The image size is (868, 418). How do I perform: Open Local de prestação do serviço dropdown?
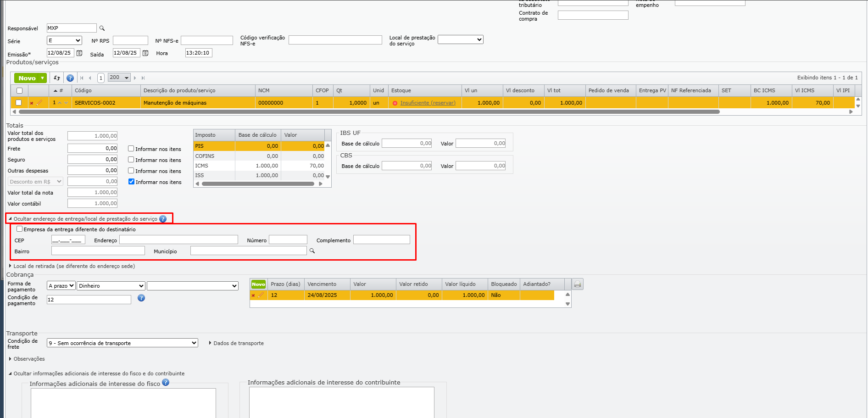click(461, 39)
